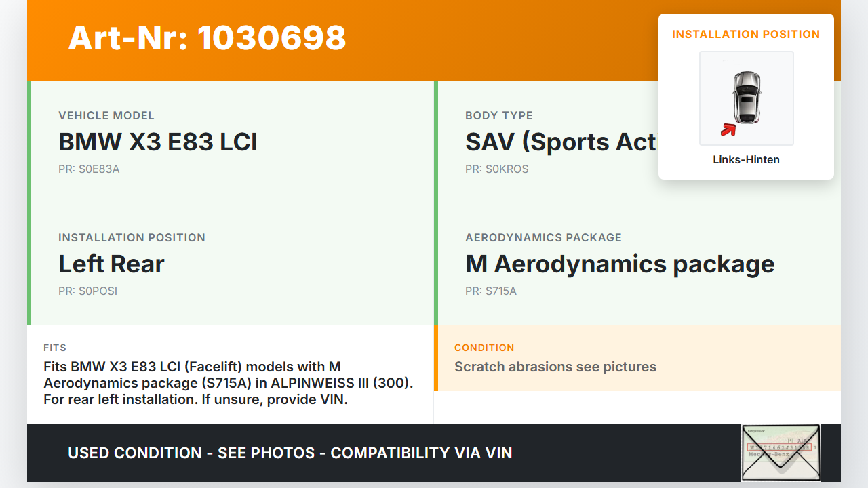Click the SAV body type value
The height and width of the screenshot is (488, 868).
[x=561, y=142]
